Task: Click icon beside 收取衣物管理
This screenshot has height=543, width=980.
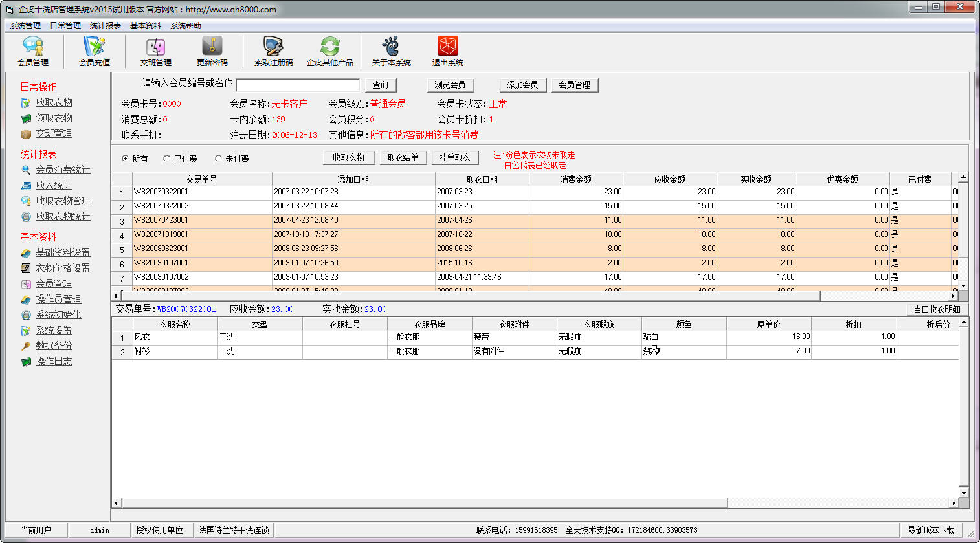Action: click(26, 201)
